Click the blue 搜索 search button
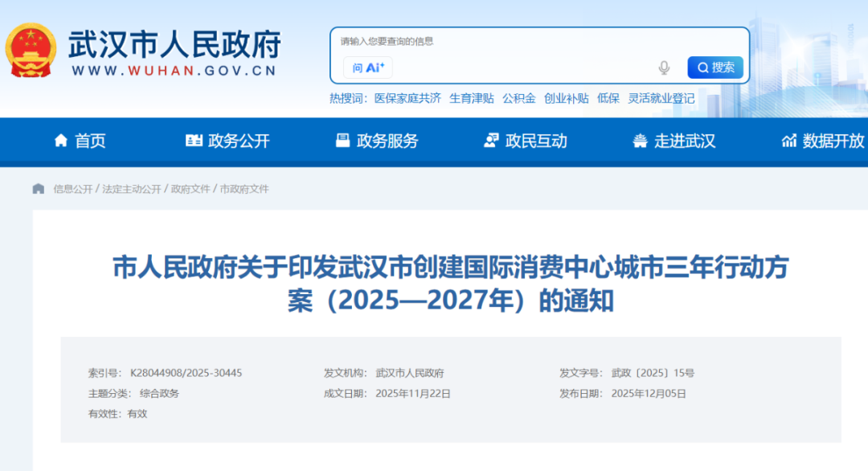The image size is (868, 471). tap(714, 68)
